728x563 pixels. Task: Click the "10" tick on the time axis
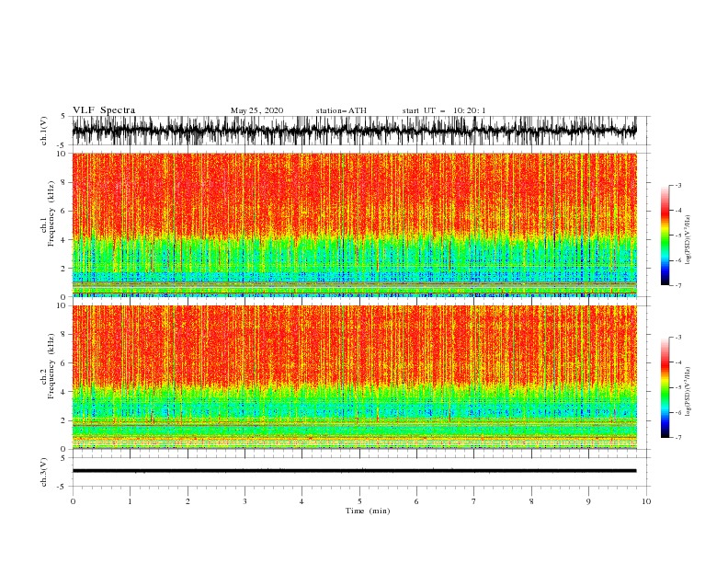(x=646, y=501)
